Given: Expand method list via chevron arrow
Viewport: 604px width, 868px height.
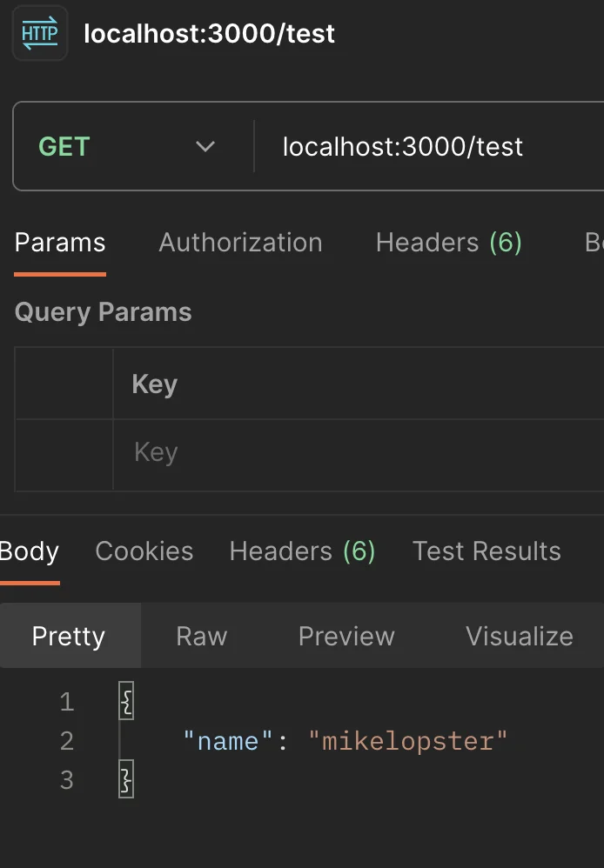Looking at the screenshot, I should tap(205, 147).
